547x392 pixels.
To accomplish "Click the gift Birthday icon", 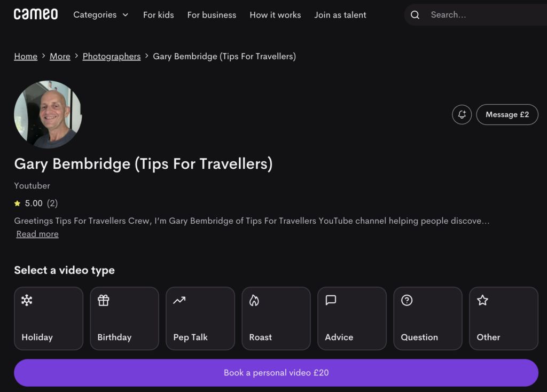I will coord(103,300).
